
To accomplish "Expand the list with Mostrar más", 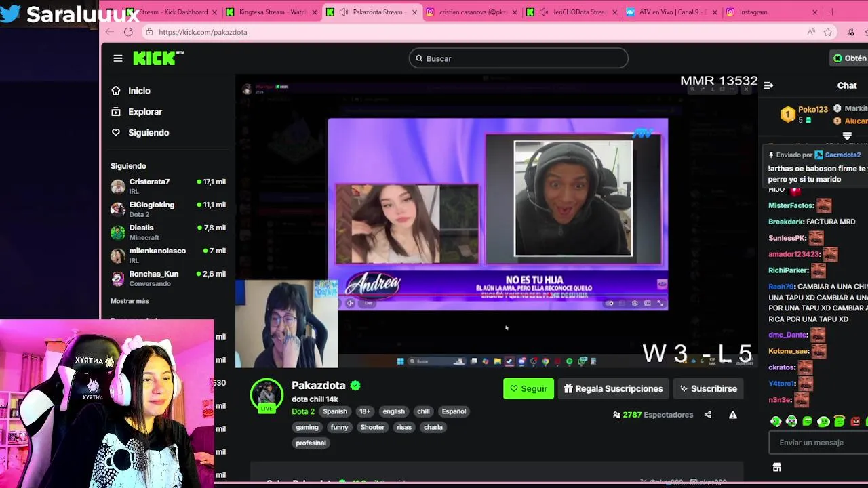I will [130, 301].
